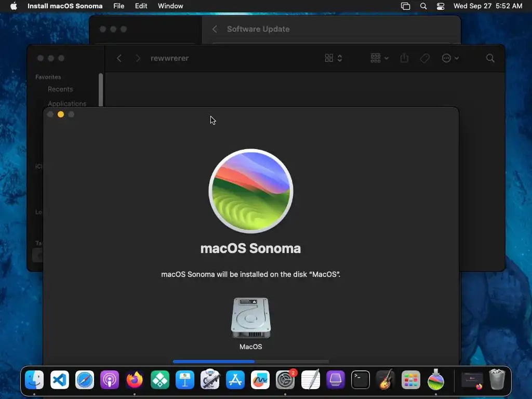
Task: Change Finder view mode with icon view switcher
Action: (x=333, y=58)
